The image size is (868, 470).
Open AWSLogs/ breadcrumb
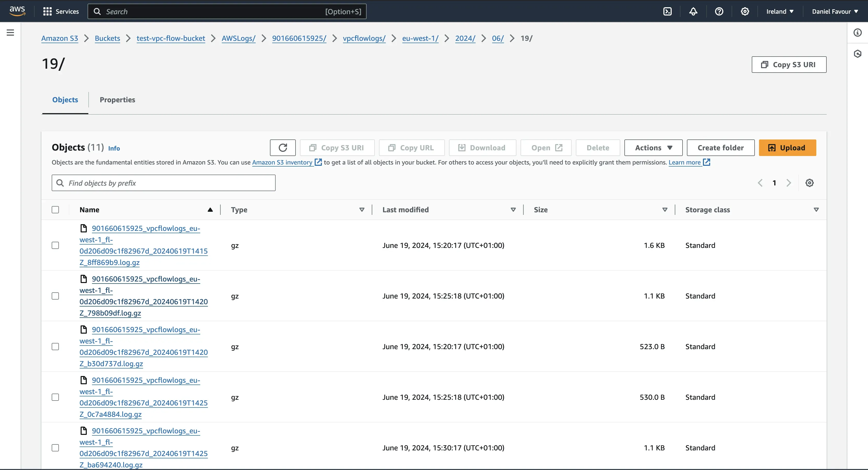pyautogui.click(x=238, y=38)
